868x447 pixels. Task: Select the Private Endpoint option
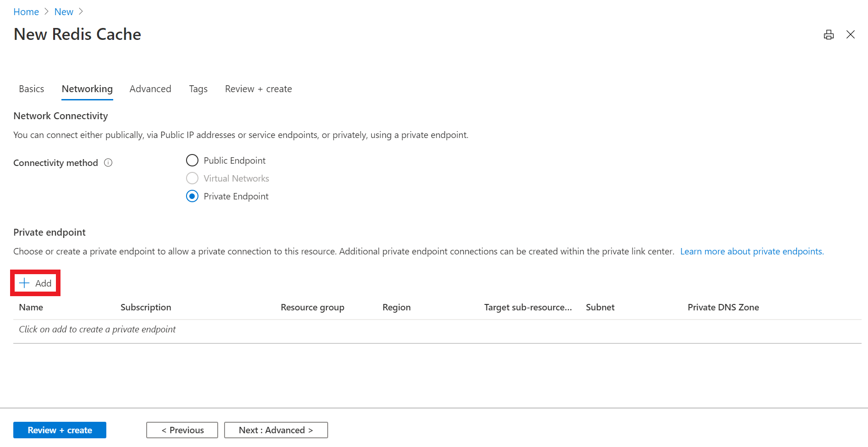pyautogui.click(x=192, y=196)
